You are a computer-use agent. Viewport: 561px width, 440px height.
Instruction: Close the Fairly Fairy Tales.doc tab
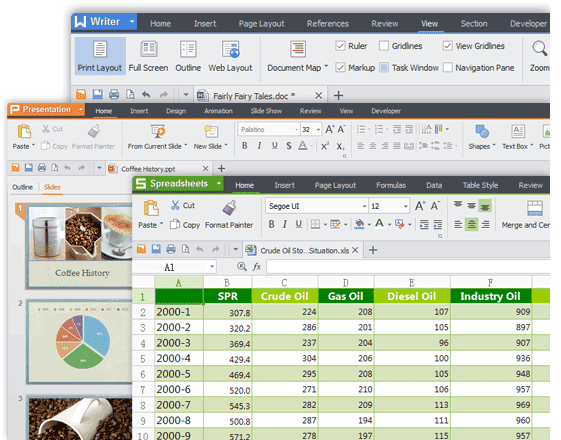318,96
